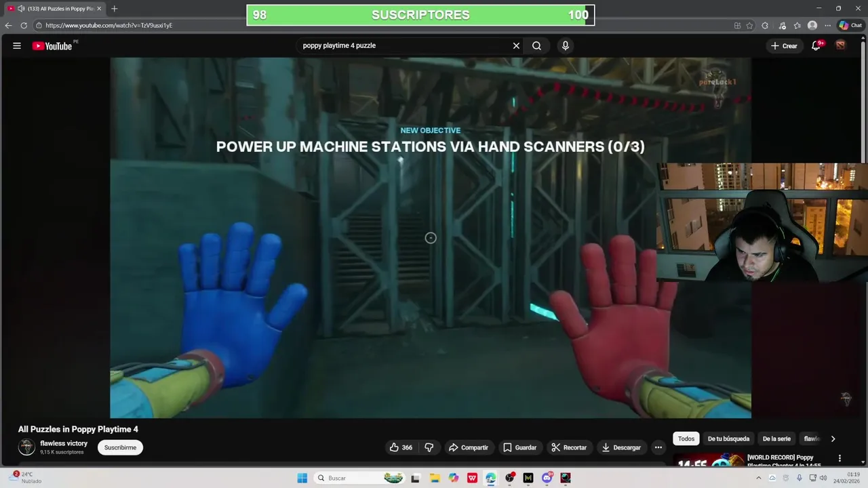The height and width of the screenshot is (488, 868).
Task: Open the media control music icon
Action: tap(782, 26)
